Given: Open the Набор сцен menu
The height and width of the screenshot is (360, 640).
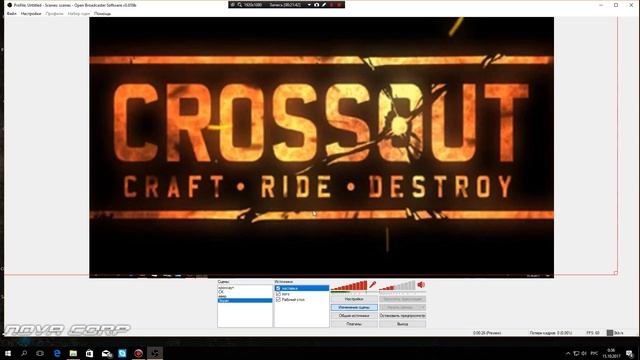Looking at the screenshot, I should click(79, 13).
